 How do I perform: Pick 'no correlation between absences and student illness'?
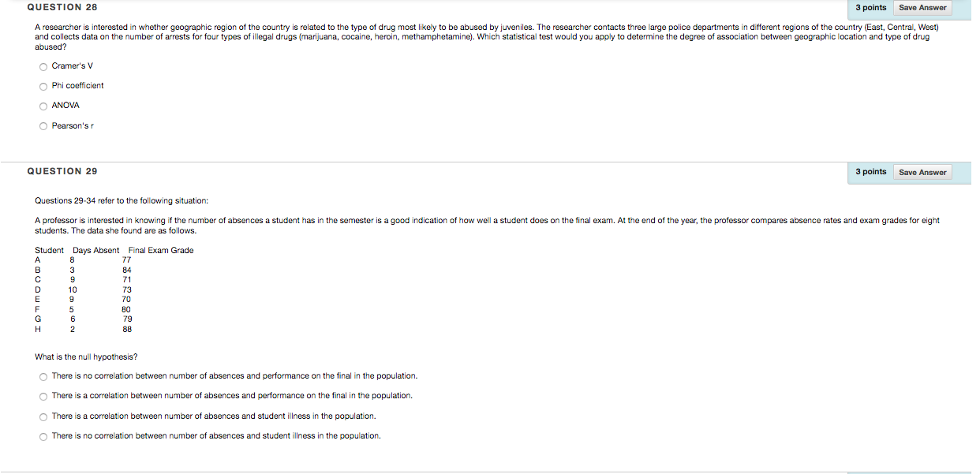(x=43, y=436)
